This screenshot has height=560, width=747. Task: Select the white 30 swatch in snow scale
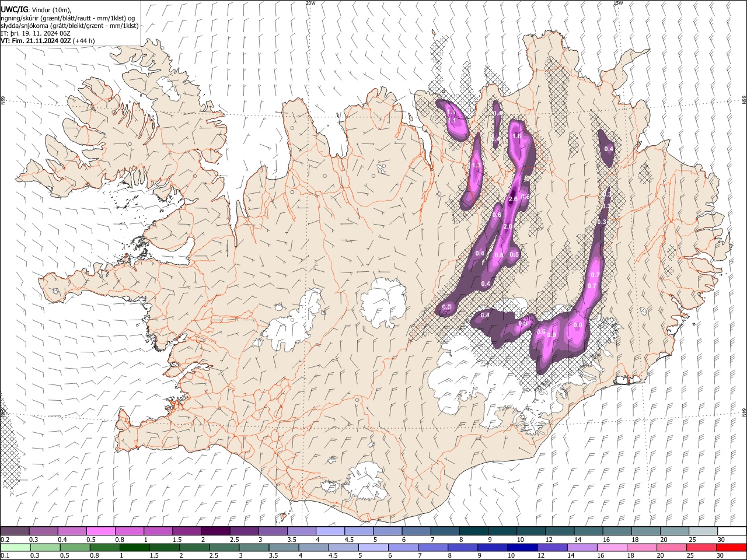731,531
